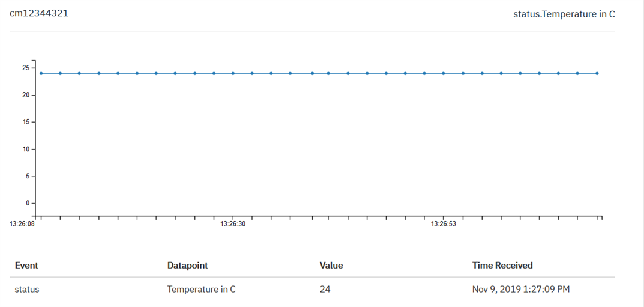Image resolution: width=644 pixels, height=307 pixels.
Task: Click the 13:26:08 time axis label
Action: 22,224
